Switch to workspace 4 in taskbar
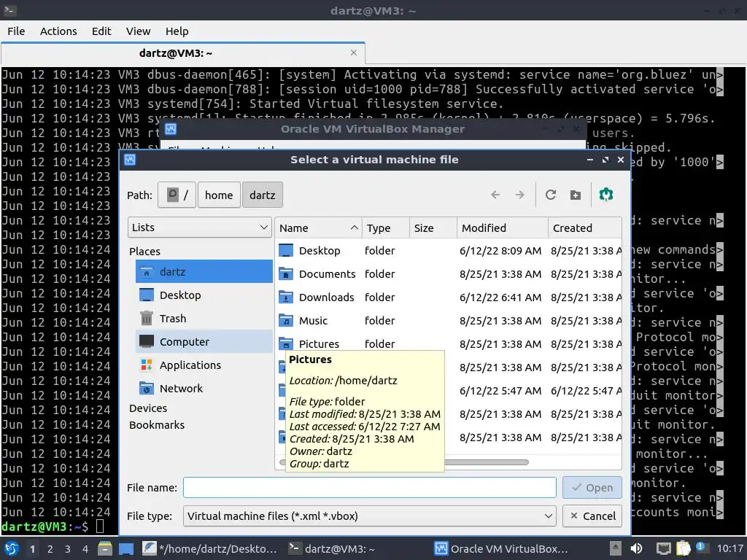 tap(85, 549)
